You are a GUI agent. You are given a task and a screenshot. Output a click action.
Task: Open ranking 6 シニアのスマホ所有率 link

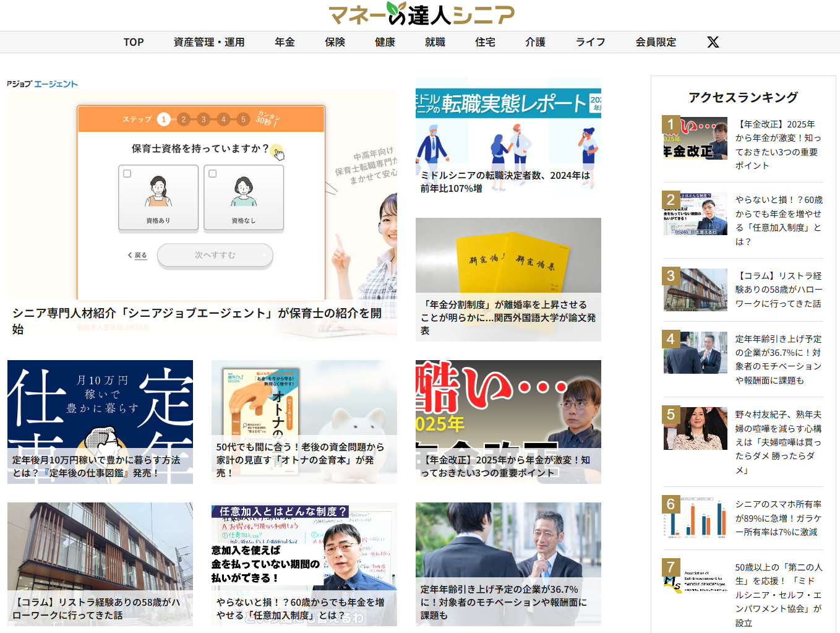point(778,518)
